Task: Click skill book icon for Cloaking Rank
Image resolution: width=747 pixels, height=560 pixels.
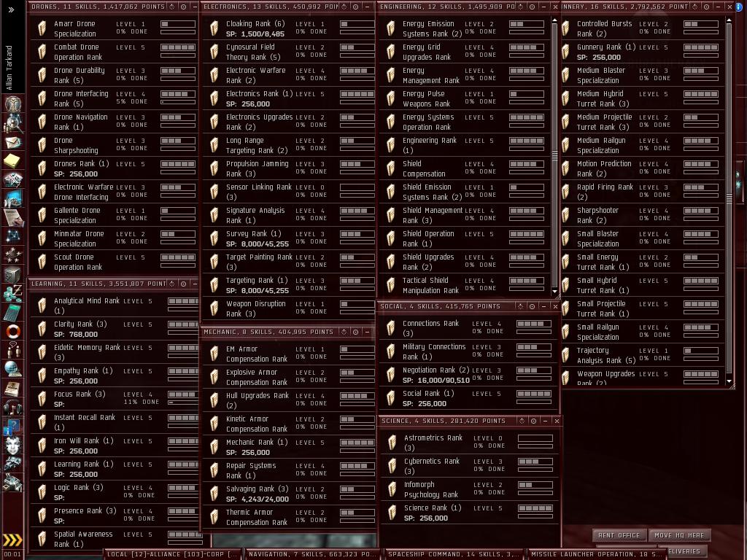Action: tap(214, 28)
